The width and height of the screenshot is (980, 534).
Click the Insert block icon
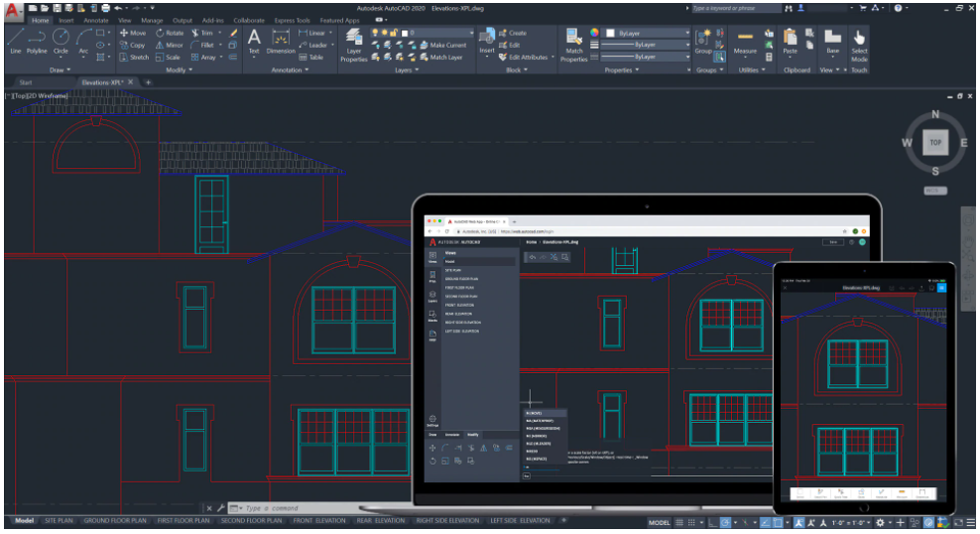(x=486, y=42)
